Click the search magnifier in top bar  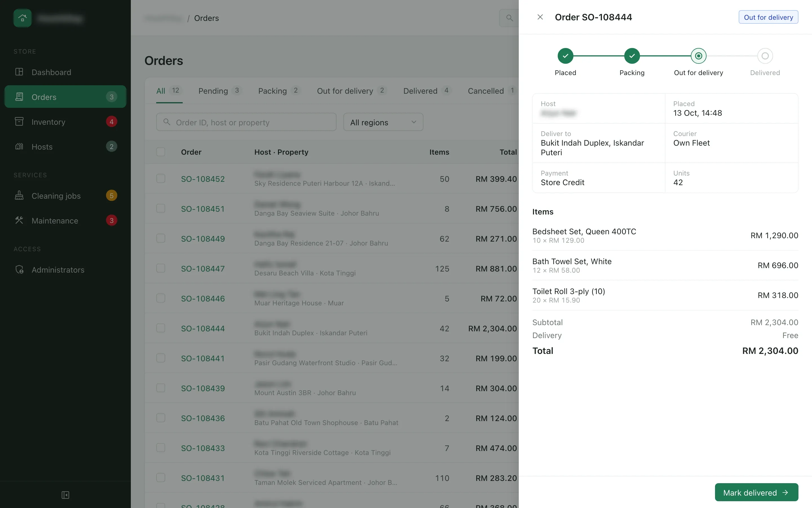(509, 18)
